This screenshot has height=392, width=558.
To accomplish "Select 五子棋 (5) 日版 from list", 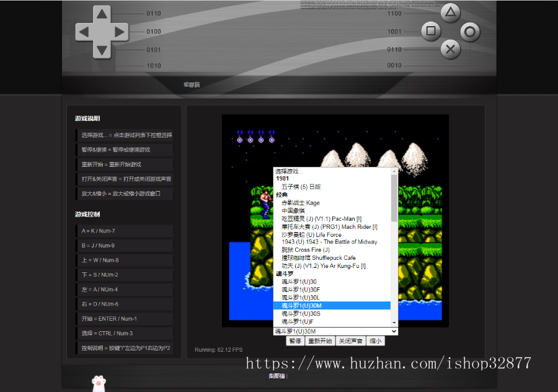I will coord(332,187).
